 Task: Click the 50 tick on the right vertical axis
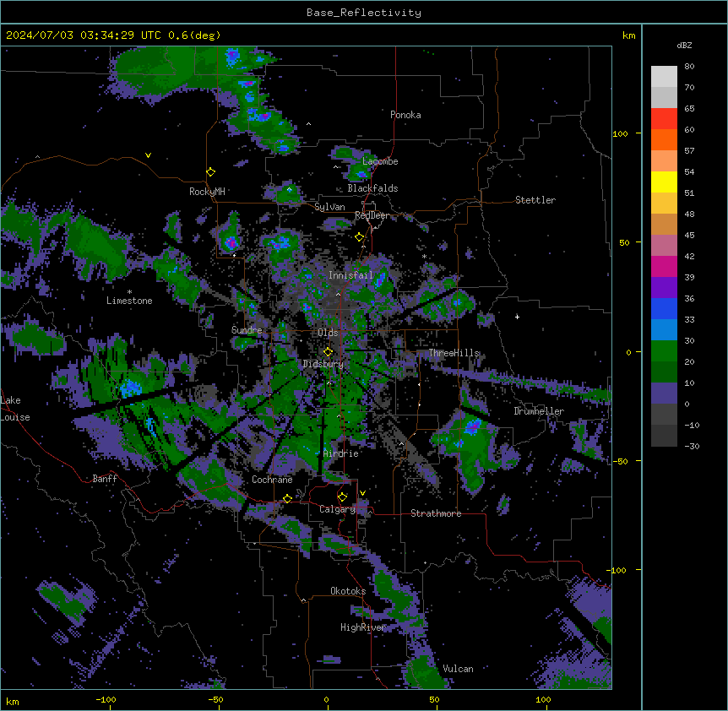(624, 242)
